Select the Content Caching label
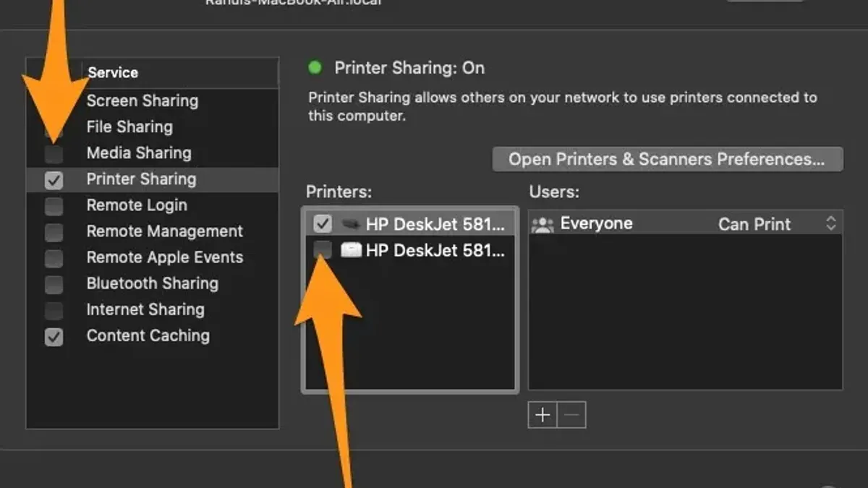 (x=148, y=335)
